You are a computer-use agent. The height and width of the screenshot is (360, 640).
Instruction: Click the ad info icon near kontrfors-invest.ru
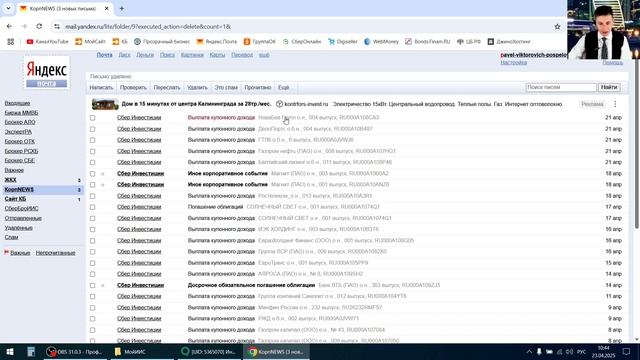point(279,104)
